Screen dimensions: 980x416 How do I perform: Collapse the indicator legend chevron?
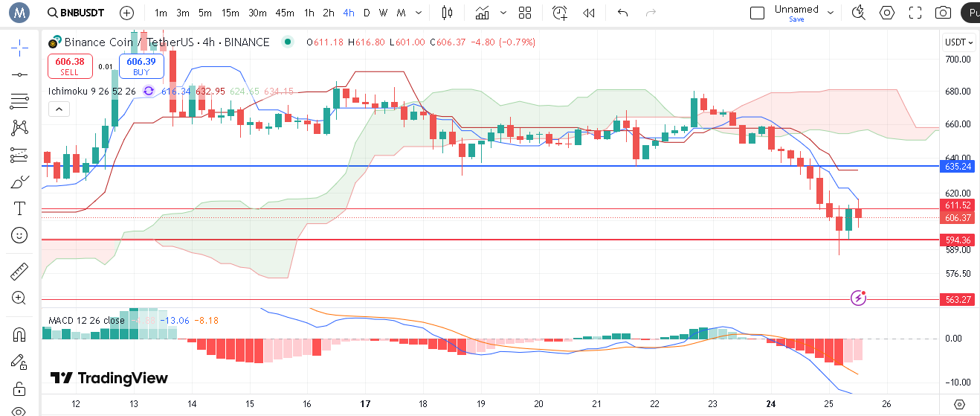tap(59, 109)
